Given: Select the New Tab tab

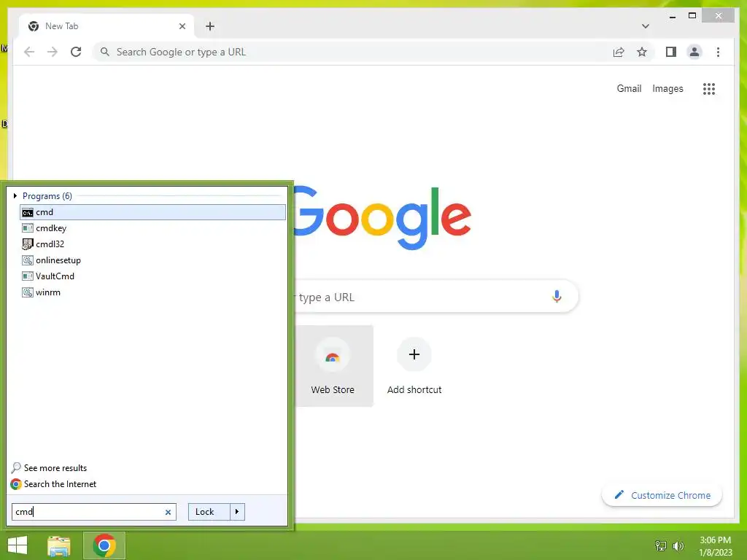Looking at the screenshot, I should pos(107,26).
